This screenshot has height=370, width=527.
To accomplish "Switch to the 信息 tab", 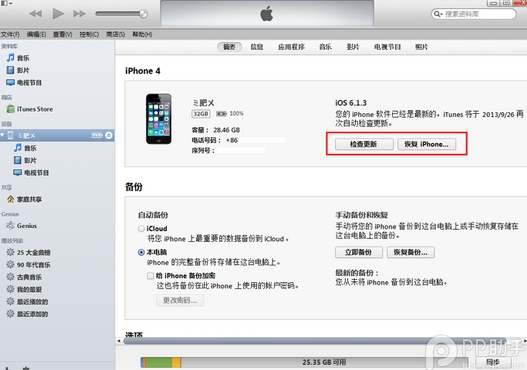I will coord(257,47).
